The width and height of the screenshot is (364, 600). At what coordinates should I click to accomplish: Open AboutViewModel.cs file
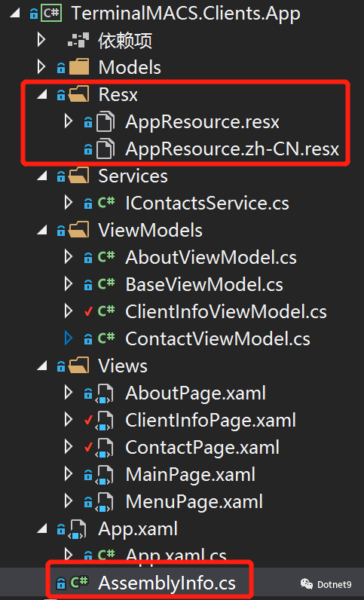tap(211, 258)
